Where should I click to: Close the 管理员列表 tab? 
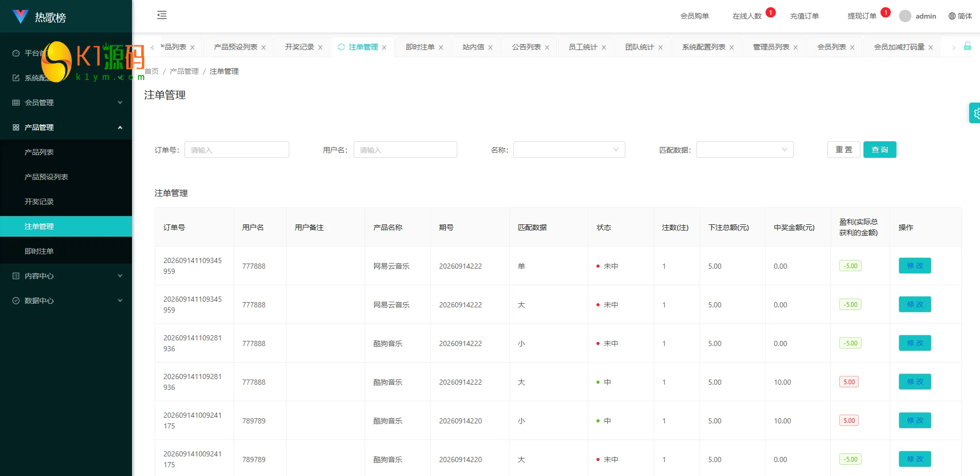[795, 47]
